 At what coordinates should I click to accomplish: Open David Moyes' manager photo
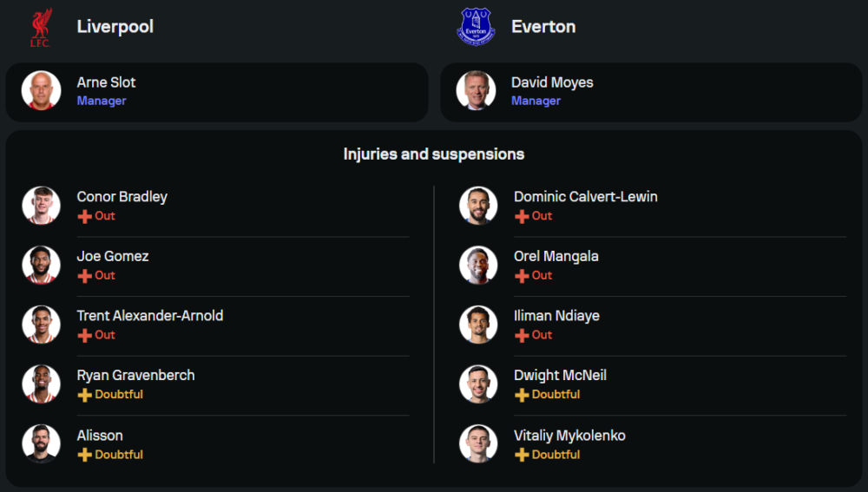[x=476, y=91]
